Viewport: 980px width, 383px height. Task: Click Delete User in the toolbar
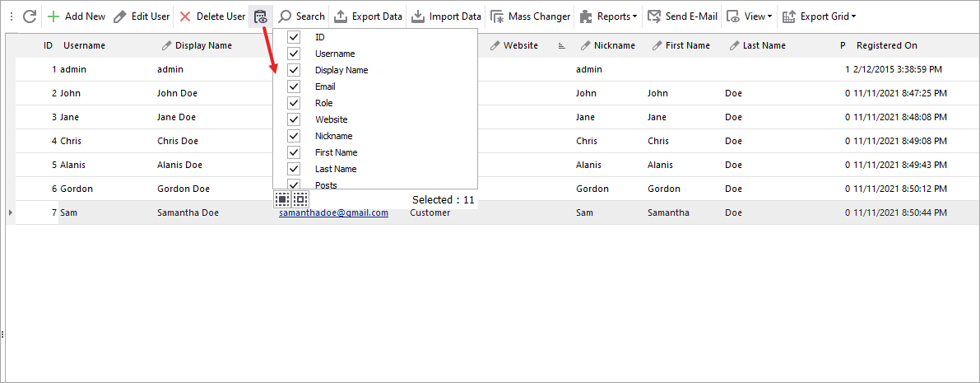pos(212,16)
